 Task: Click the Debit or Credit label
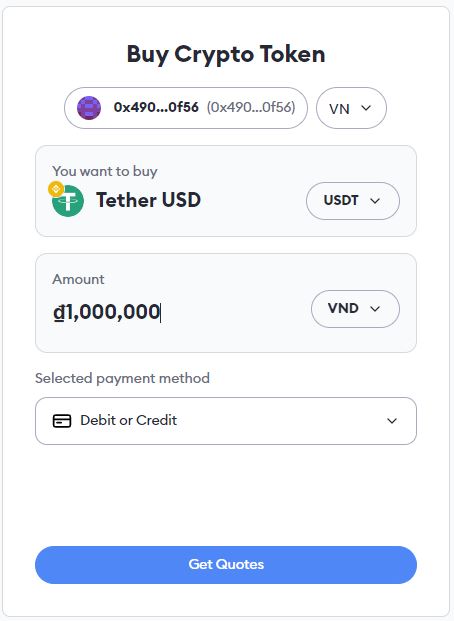(x=129, y=420)
